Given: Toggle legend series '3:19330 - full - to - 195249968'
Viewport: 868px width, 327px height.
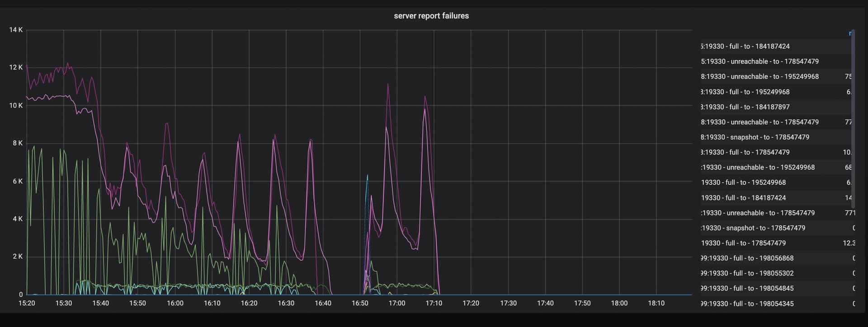Looking at the screenshot, I should point(745,92).
